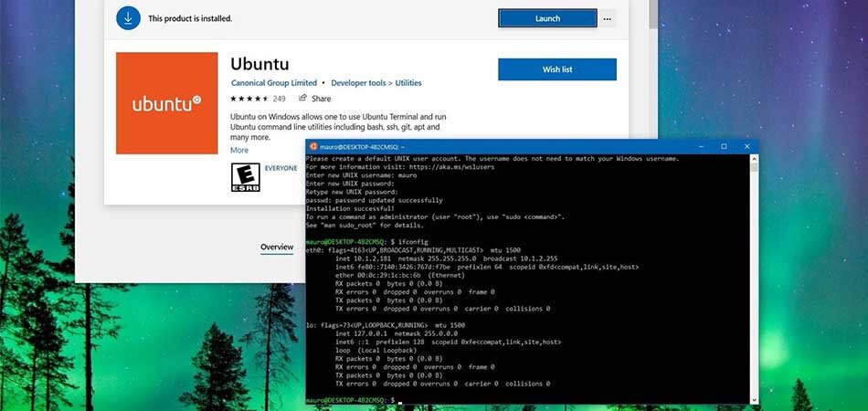Click the 'inet 127.0.0.1' loopback line
Image resolution: width=868 pixels, height=411 pixels.
(397, 333)
